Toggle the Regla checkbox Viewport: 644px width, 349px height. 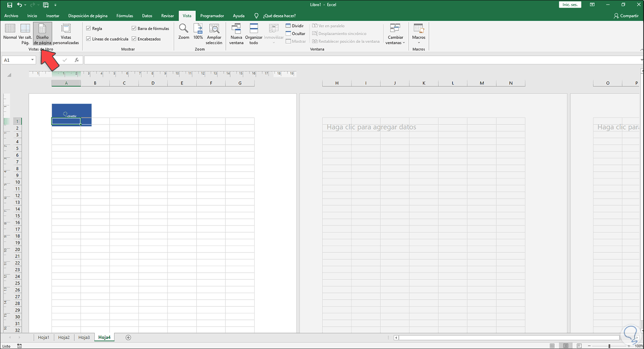pos(88,28)
